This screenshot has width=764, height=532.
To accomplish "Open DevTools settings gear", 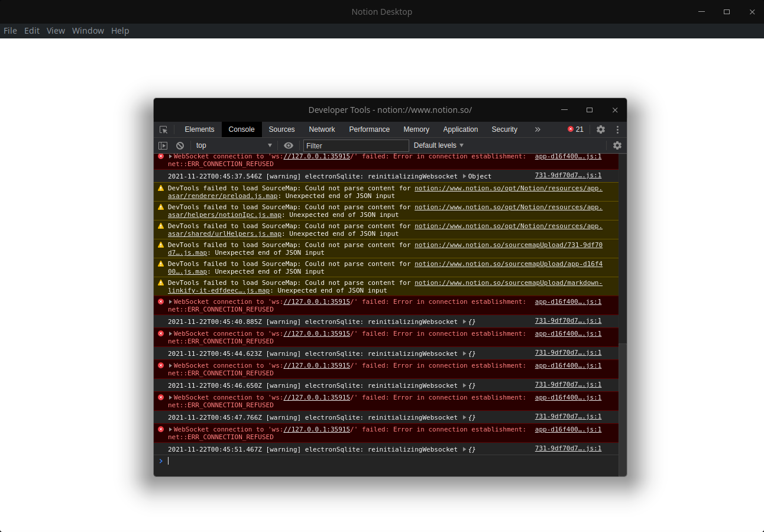I will pos(601,129).
